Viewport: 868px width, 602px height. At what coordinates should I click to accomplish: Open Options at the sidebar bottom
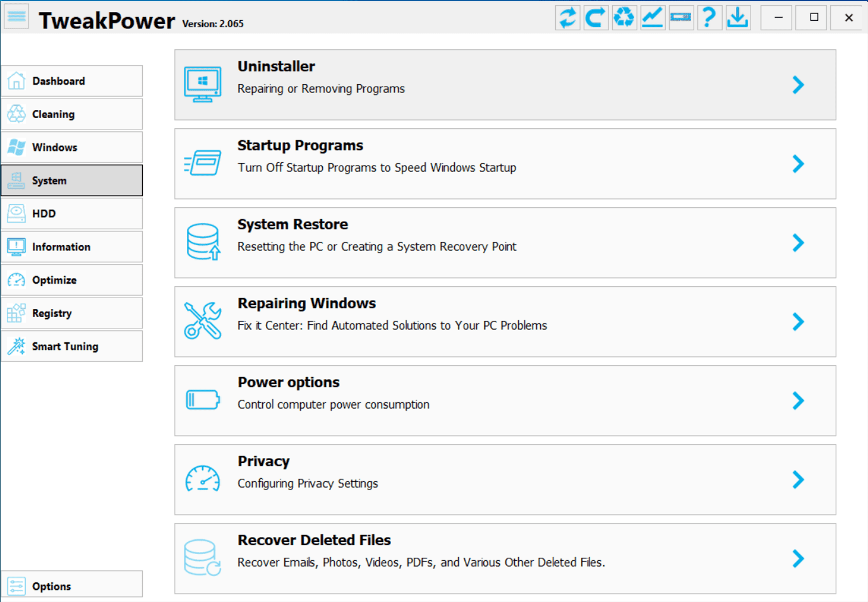pos(72,584)
